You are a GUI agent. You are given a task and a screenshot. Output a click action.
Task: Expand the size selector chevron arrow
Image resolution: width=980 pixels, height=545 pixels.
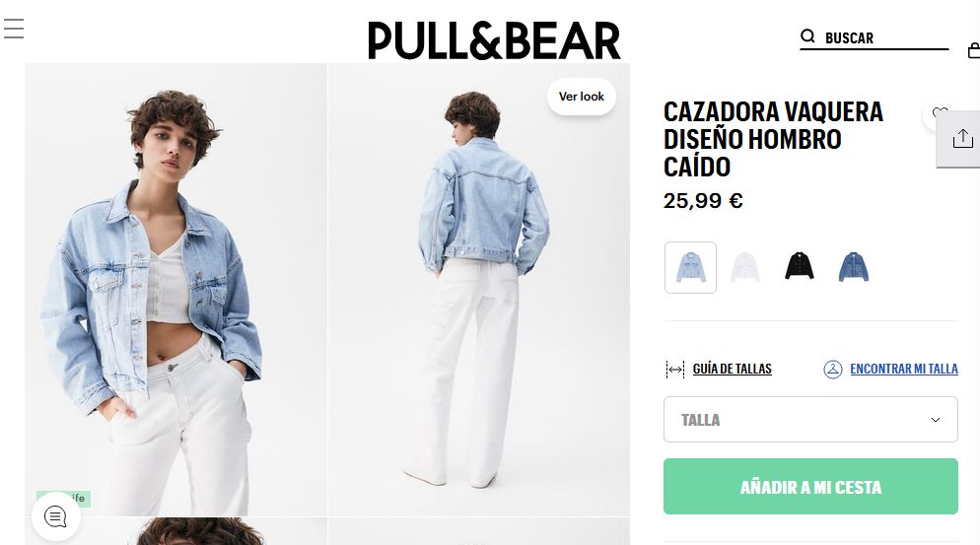click(x=935, y=420)
